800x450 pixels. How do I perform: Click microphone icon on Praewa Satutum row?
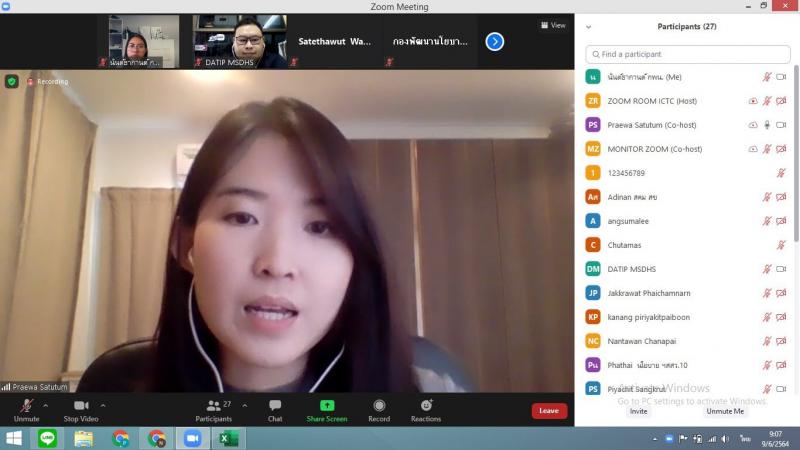pyautogui.click(x=767, y=125)
